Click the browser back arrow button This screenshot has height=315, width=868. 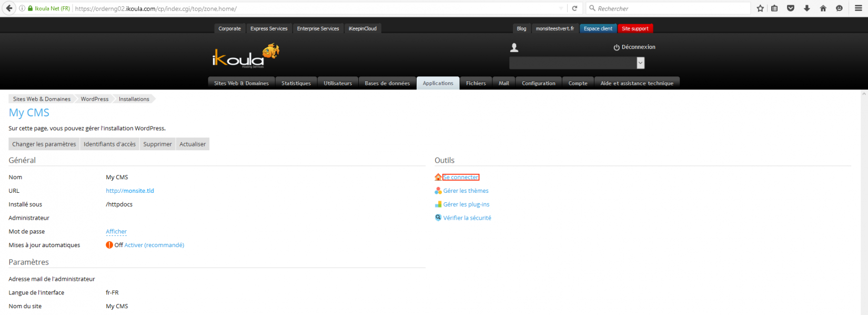point(9,8)
